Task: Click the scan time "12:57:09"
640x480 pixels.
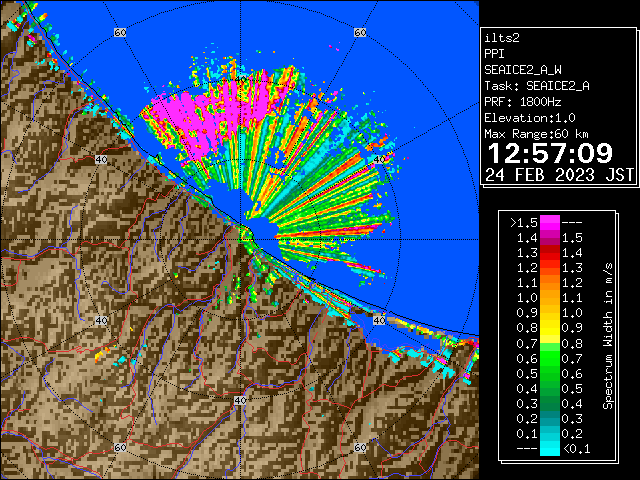Action: click(550, 153)
